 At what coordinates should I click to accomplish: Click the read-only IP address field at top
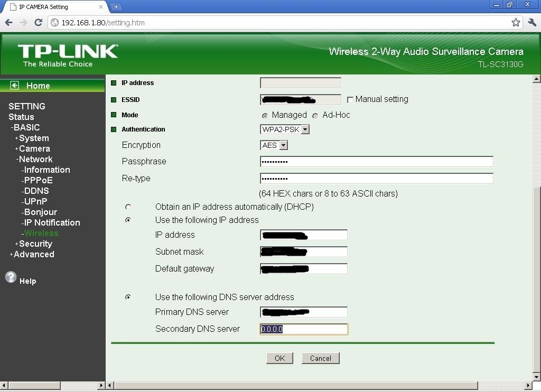pyautogui.click(x=301, y=83)
